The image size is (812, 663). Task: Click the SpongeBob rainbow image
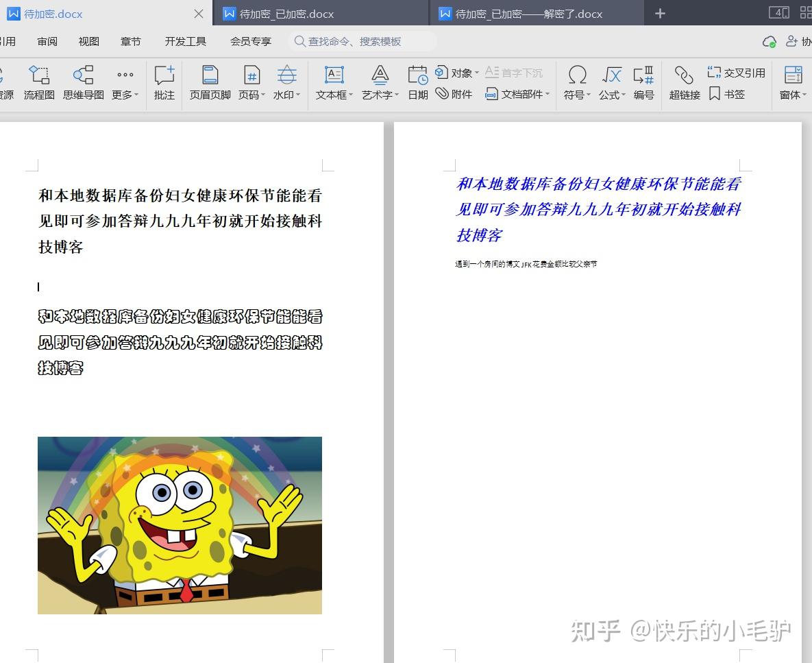click(x=180, y=525)
